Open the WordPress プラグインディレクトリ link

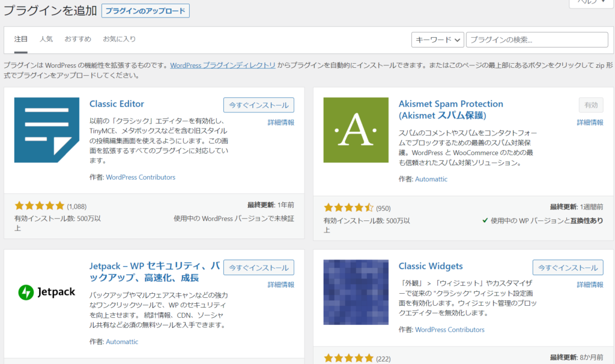pos(223,65)
